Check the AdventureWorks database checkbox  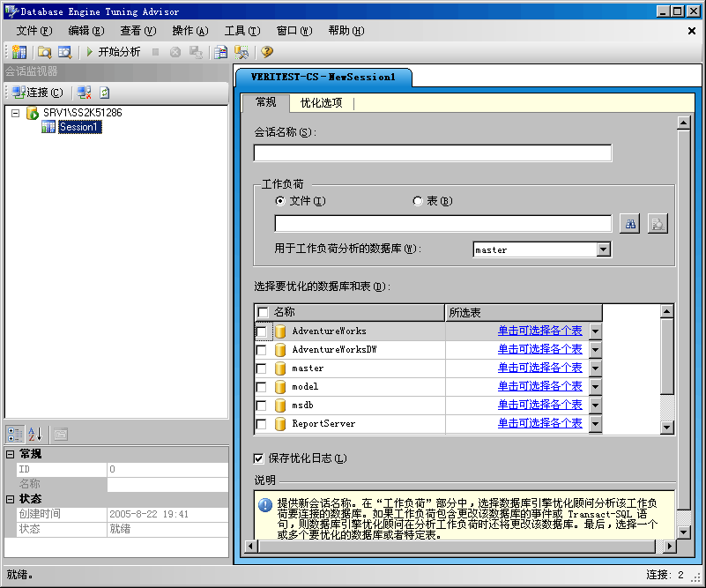point(261,331)
